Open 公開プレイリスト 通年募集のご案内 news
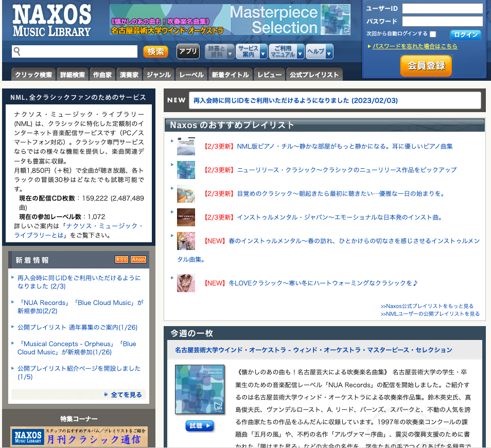The image size is (491, 448). tap(77, 327)
